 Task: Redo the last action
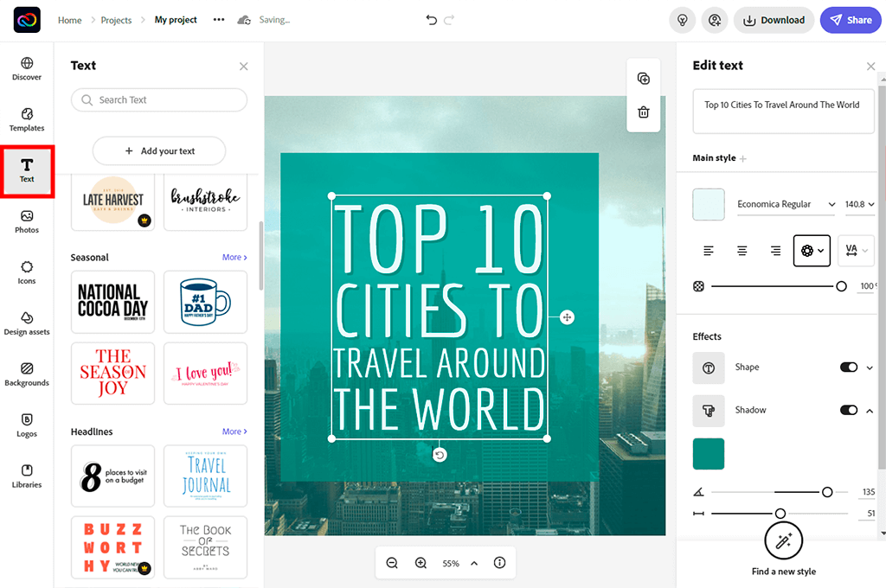tap(449, 20)
